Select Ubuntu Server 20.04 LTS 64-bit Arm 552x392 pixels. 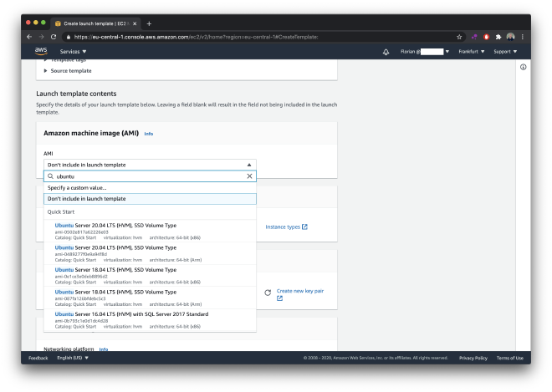click(x=150, y=253)
